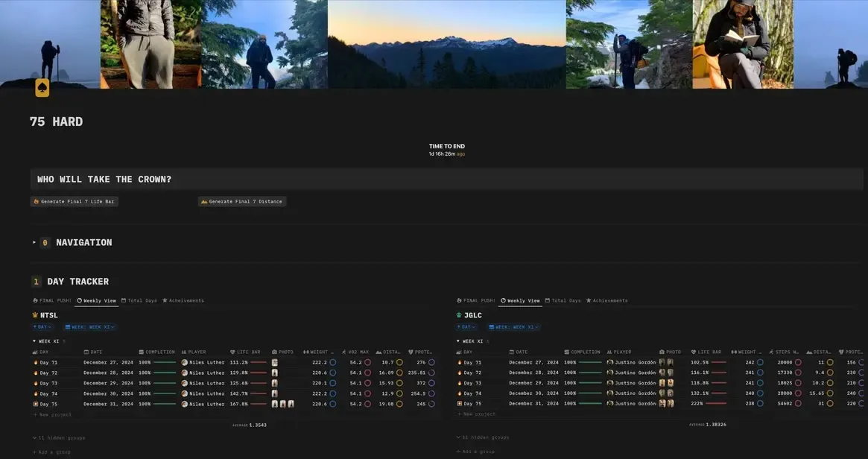Click the yellow spade page icon
This screenshot has width=868, height=459.
pyautogui.click(x=42, y=87)
